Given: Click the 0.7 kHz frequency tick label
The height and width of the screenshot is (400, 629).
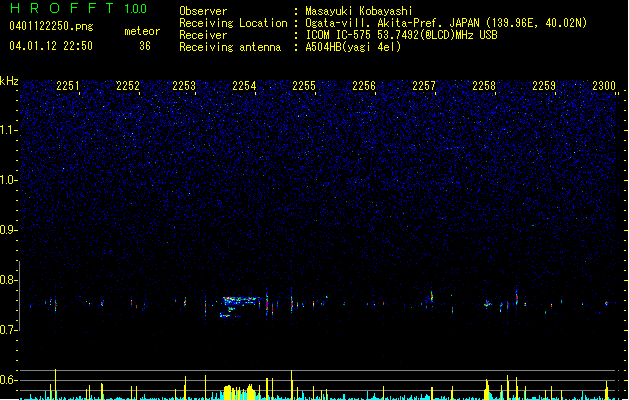Looking at the screenshot, I should (8, 330).
